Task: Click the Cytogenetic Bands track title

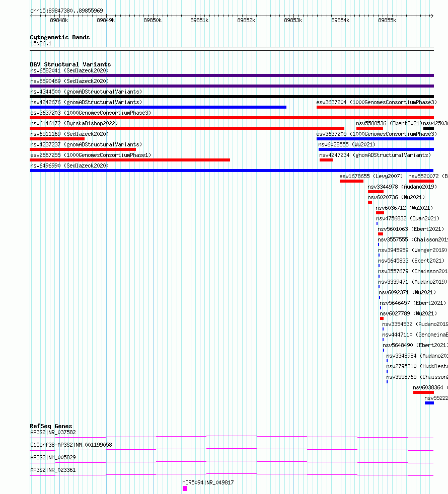Action: click(x=60, y=37)
